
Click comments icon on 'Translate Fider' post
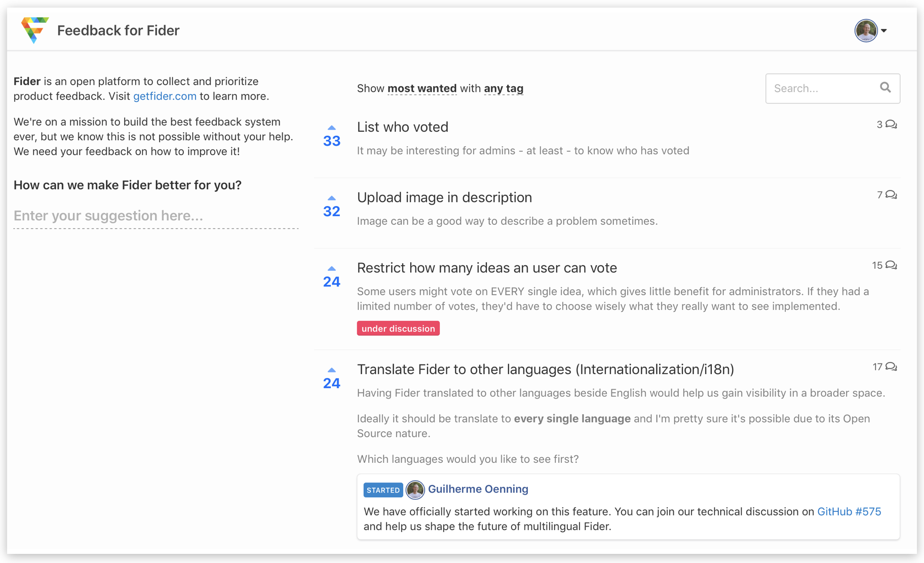[891, 367]
